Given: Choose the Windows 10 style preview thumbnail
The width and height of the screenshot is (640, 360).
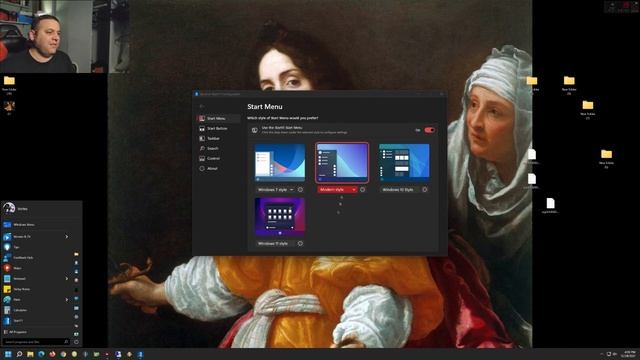Looking at the screenshot, I should (x=404, y=162).
